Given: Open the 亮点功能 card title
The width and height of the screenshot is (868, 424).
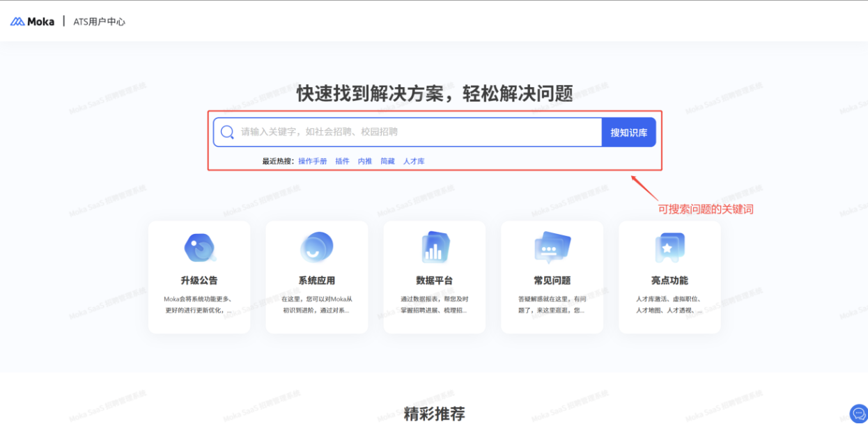Looking at the screenshot, I should 669,281.
